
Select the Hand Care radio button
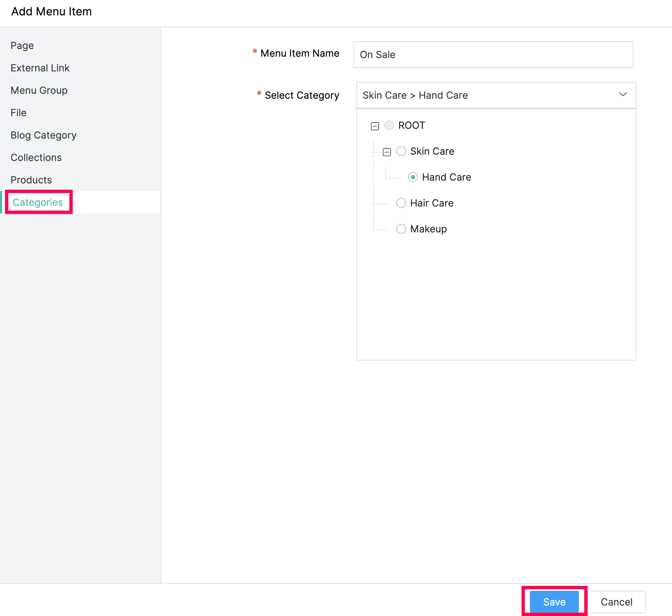click(x=413, y=177)
